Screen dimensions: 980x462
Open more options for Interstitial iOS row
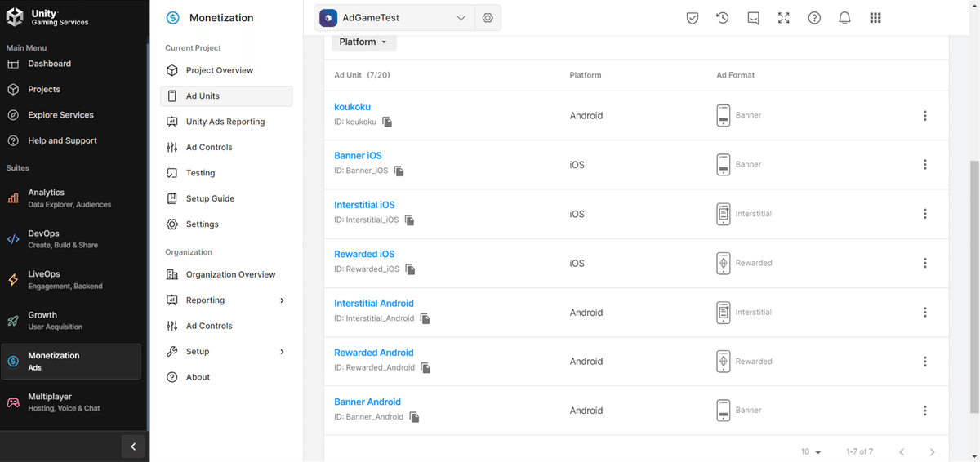coord(924,214)
